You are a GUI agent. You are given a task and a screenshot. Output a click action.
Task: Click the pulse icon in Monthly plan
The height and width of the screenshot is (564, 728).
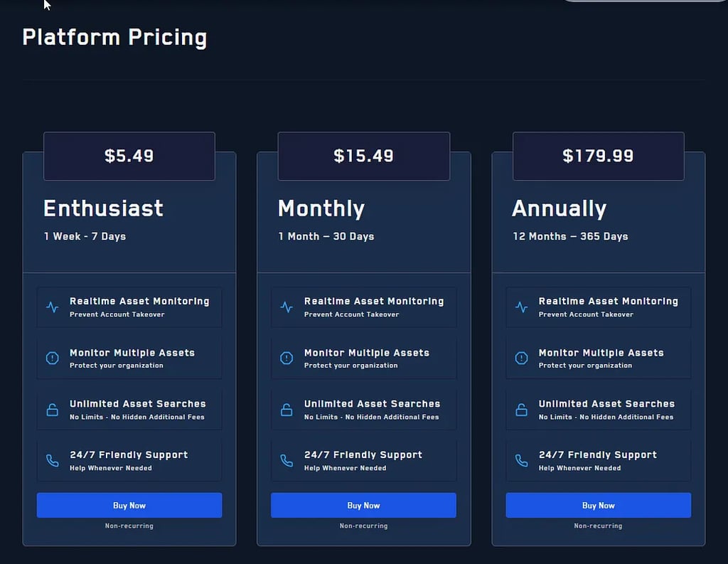pos(287,307)
